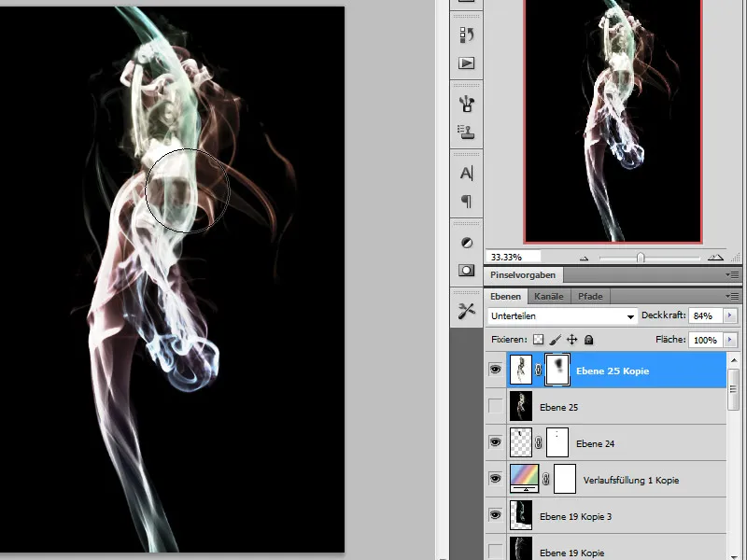Show the Ebene 25 layer
Image resolution: width=747 pixels, height=560 pixels.
click(x=496, y=407)
